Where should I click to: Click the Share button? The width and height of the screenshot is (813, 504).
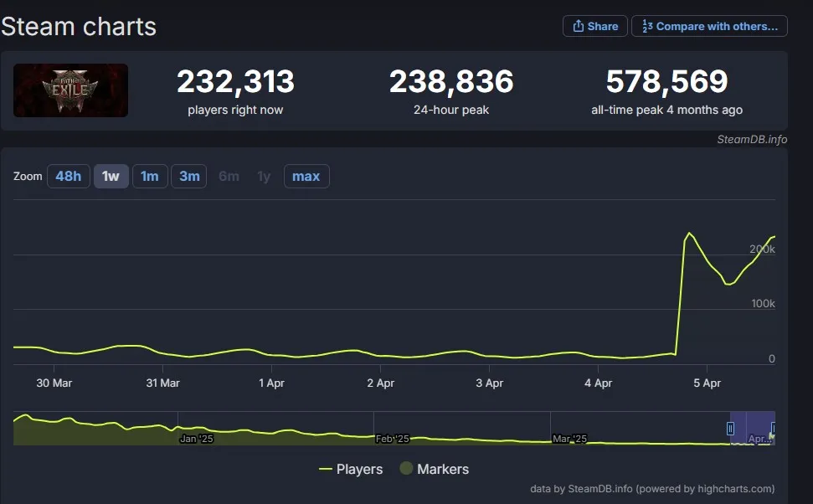pos(595,26)
